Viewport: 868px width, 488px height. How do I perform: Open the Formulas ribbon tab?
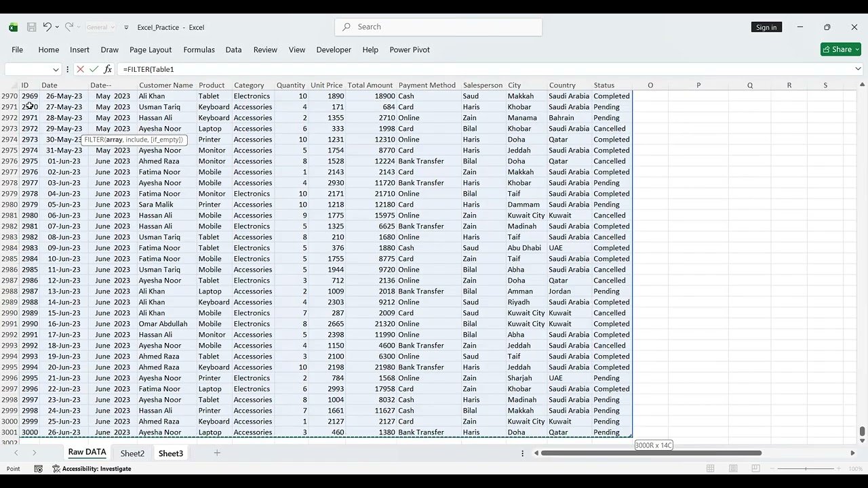199,49
